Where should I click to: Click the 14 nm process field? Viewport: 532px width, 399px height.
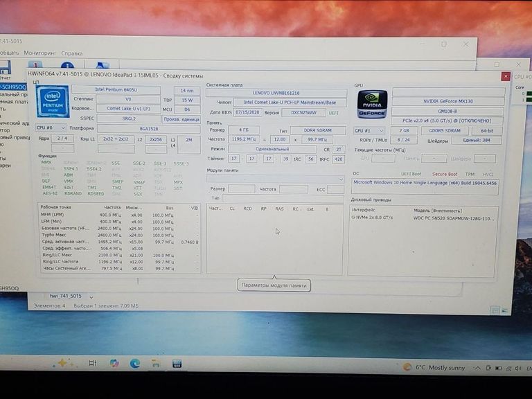[187, 91]
